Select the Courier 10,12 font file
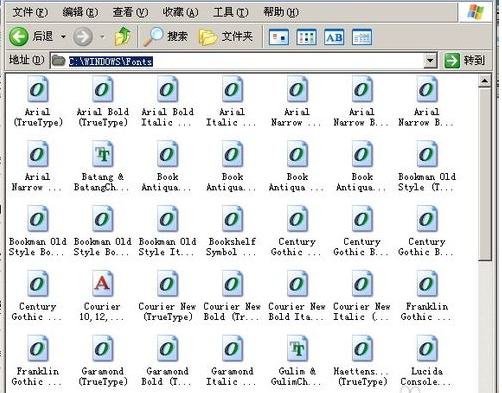Viewport: 502px width, 393px height. pos(102,296)
